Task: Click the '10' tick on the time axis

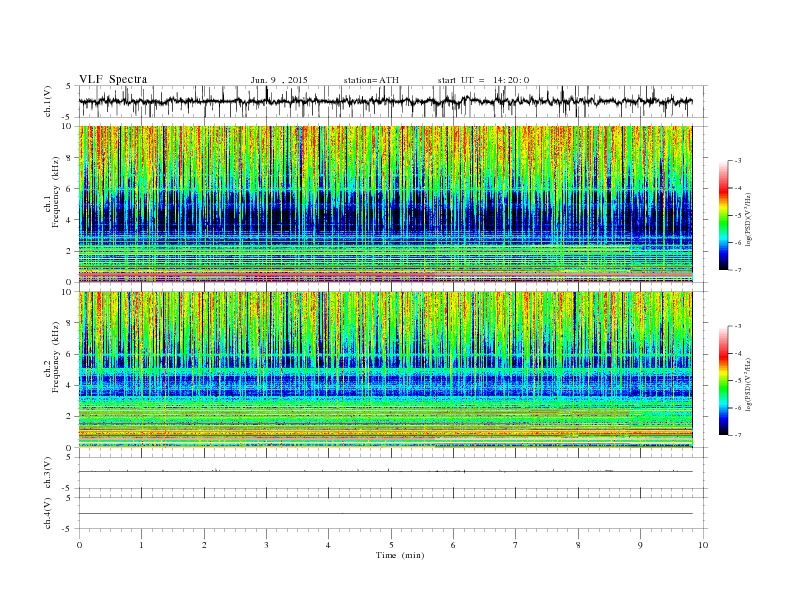Action: pos(703,545)
